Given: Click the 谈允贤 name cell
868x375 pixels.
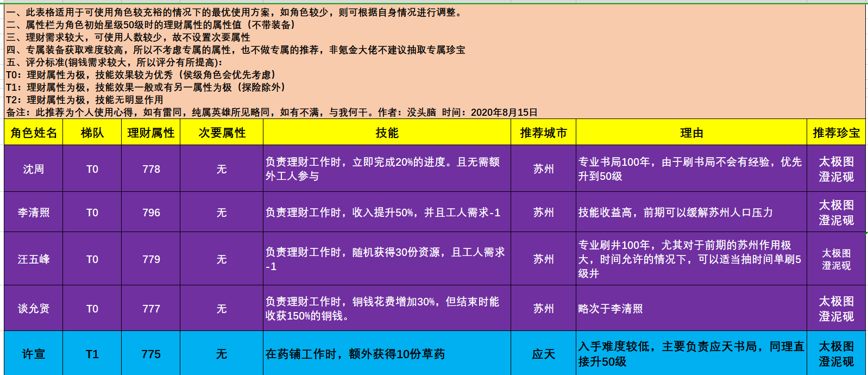Looking at the screenshot, I should pos(34,309).
